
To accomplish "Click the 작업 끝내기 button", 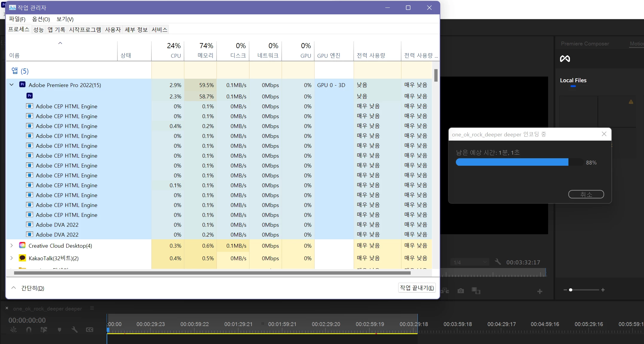I will point(417,288).
